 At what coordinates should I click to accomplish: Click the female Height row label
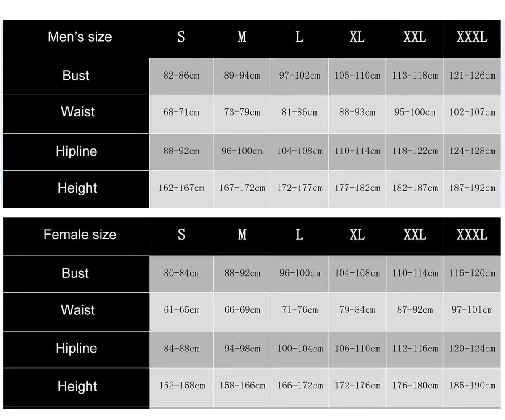pos(77,386)
